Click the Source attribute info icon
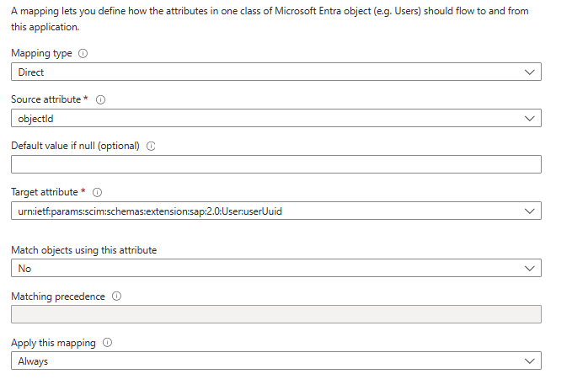 pos(100,99)
